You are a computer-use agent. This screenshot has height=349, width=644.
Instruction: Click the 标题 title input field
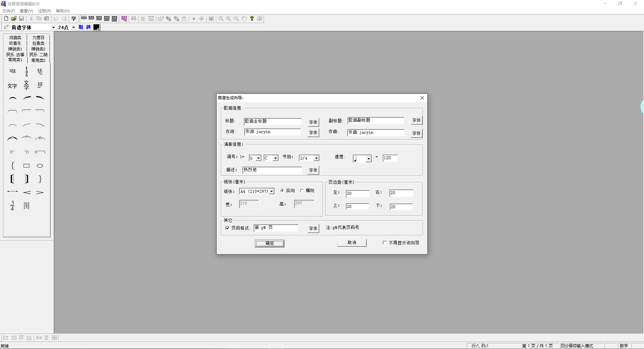(272, 121)
